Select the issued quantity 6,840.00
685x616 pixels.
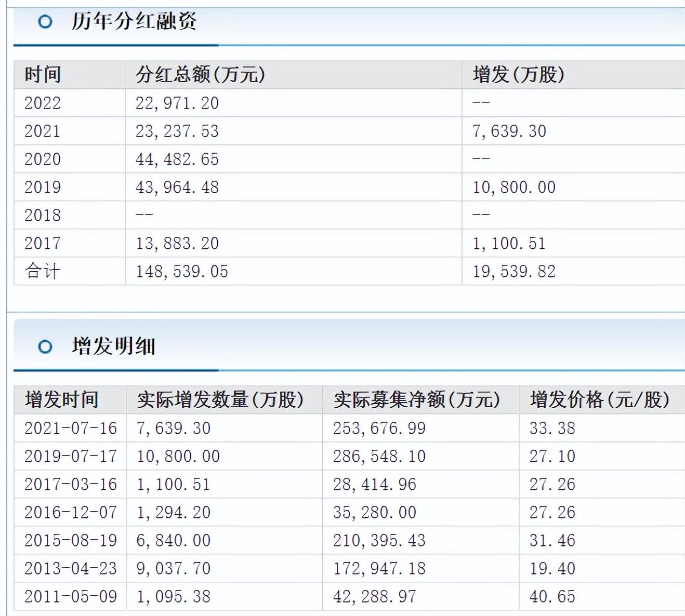tap(174, 540)
